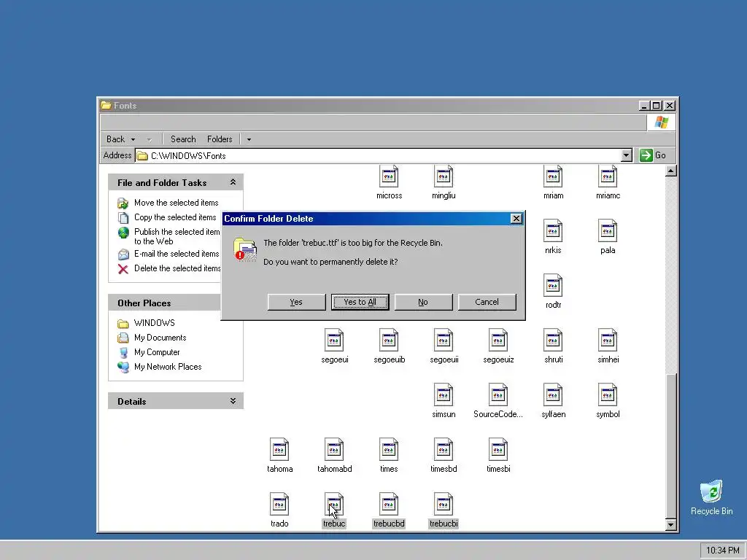The height and width of the screenshot is (560, 747).
Task: Select the symbol font file icon
Action: click(608, 395)
